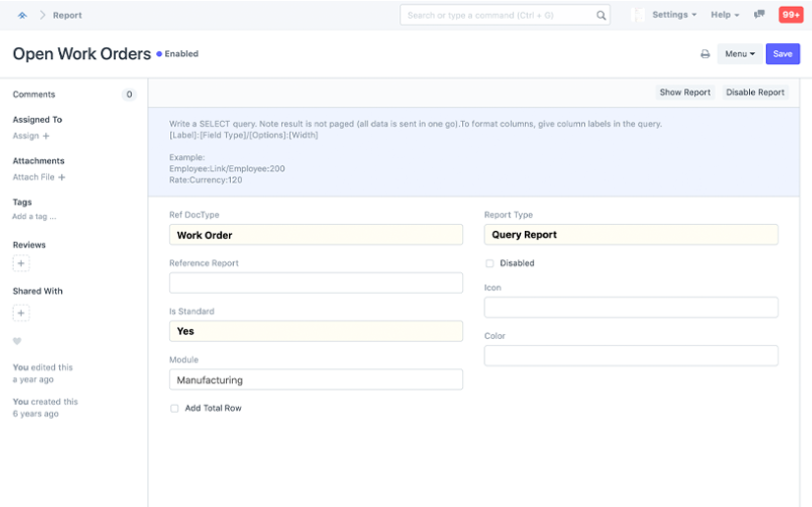The height and width of the screenshot is (507, 812).
Task: Like the report with heart icon
Action: pyautogui.click(x=17, y=341)
